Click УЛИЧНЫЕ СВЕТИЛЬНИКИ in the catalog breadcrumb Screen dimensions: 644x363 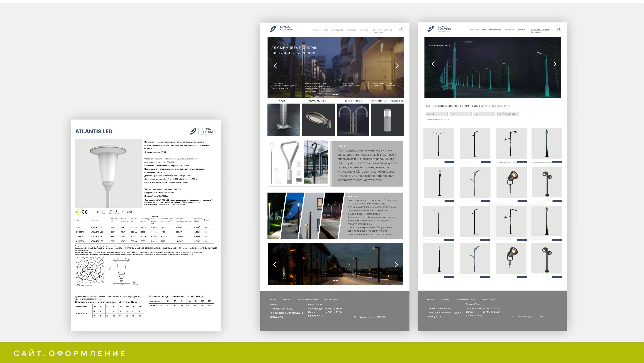(x=495, y=106)
